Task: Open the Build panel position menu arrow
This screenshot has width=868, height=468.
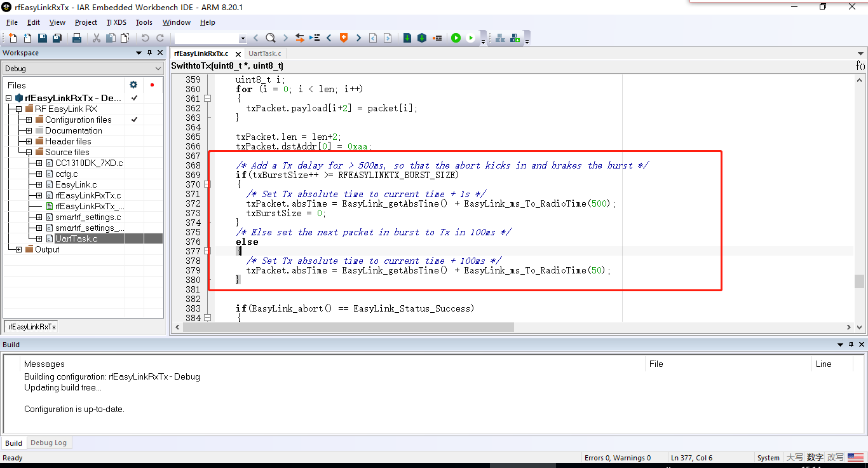Action: coord(841,344)
